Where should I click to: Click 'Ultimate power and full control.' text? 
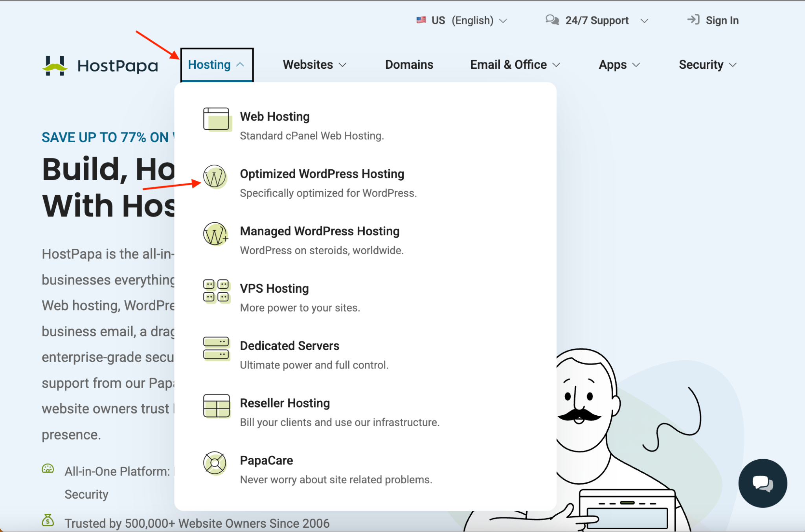click(x=314, y=365)
